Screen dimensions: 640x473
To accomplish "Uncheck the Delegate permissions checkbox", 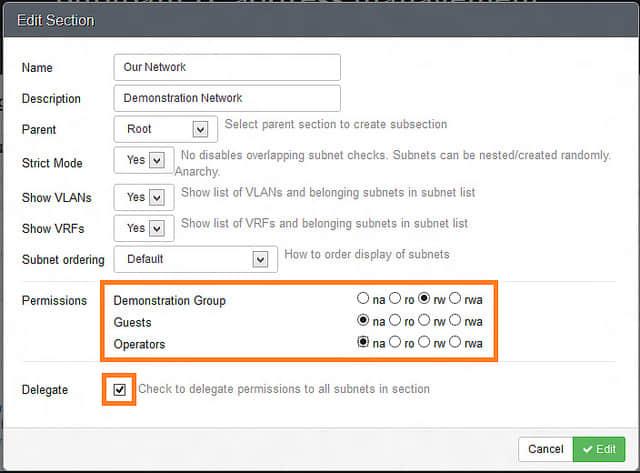I will click(120, 389).
